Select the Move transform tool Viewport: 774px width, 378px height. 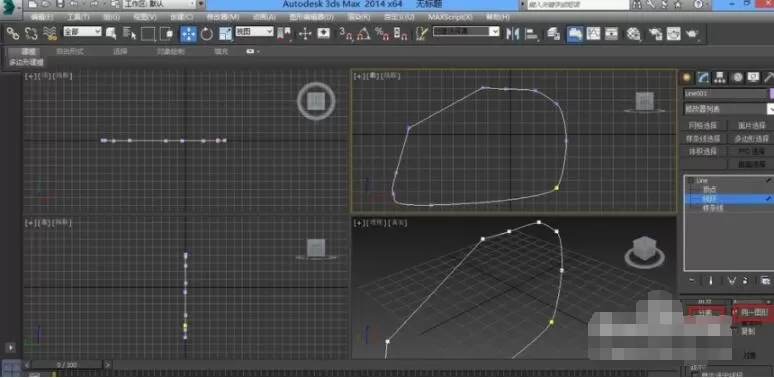point(188,34)
